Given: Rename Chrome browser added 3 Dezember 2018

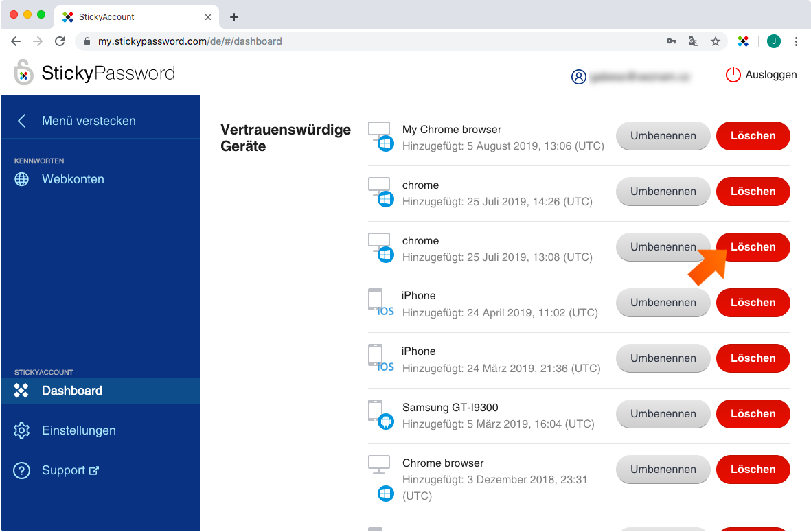Looking at the screenshot, I should click(x=663, y=470).
